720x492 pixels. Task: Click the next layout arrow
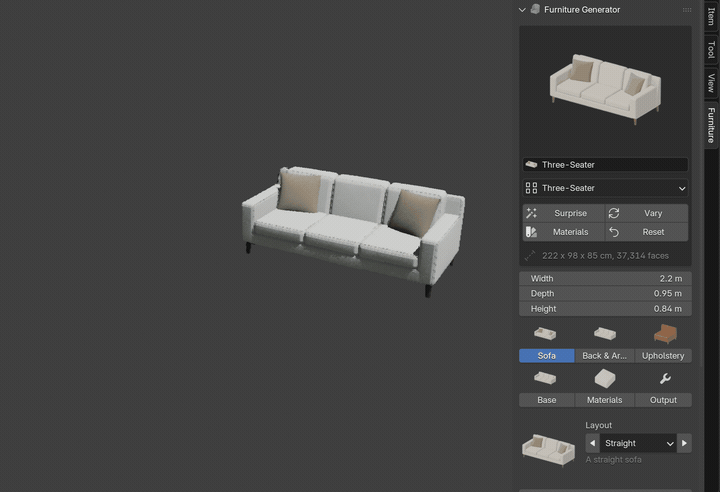tap(684, 443)
